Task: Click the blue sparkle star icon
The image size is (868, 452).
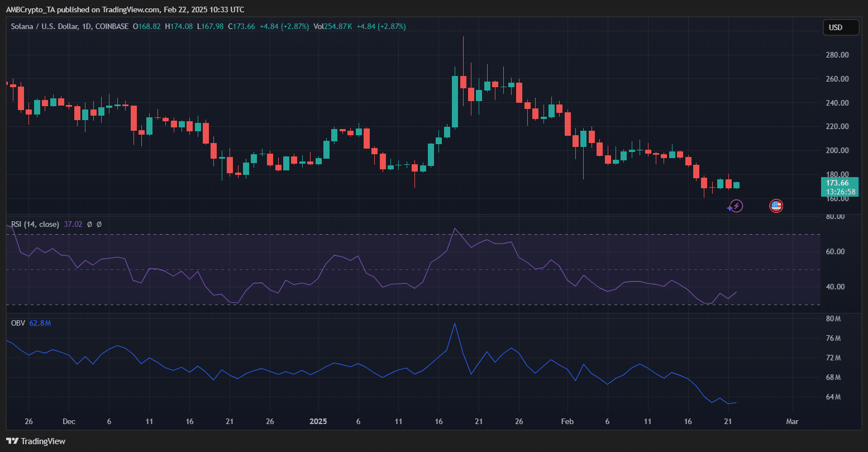Action: [x=730, y=208]
